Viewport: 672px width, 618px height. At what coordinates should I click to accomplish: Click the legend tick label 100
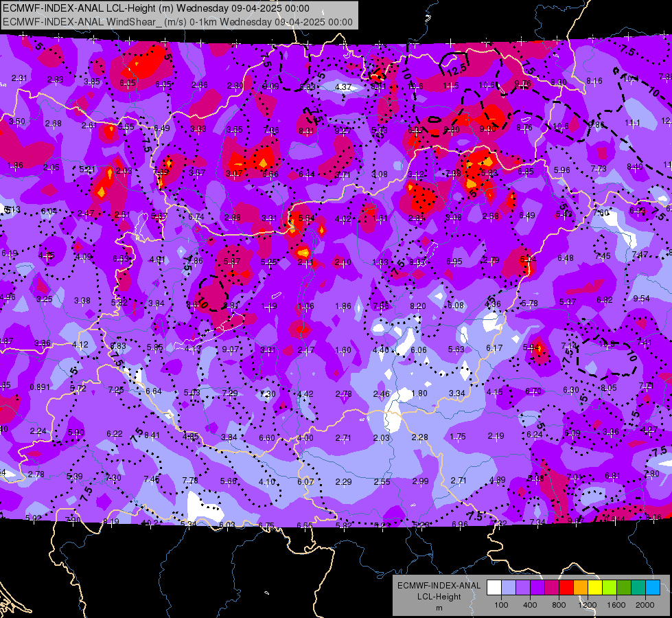pyautogui.click(x=501, y=605)
